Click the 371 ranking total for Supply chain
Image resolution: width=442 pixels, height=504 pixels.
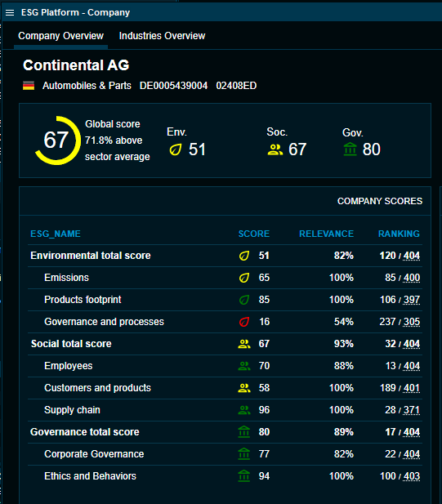pyautogui.click(x=412, y=410)
